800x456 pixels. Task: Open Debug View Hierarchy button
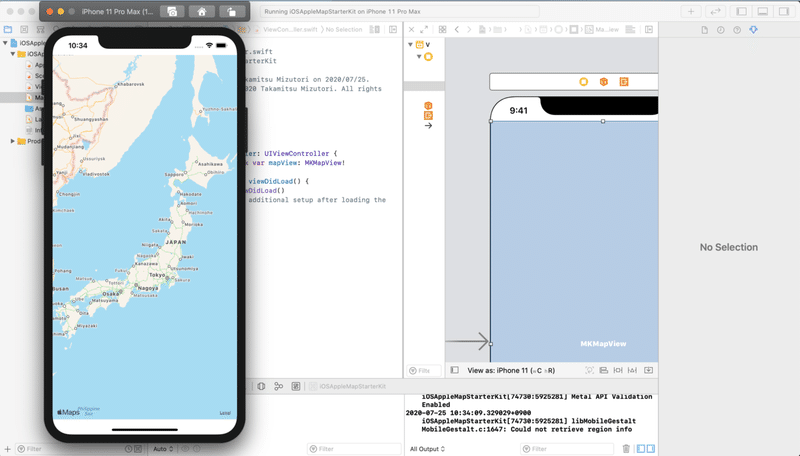261,386
